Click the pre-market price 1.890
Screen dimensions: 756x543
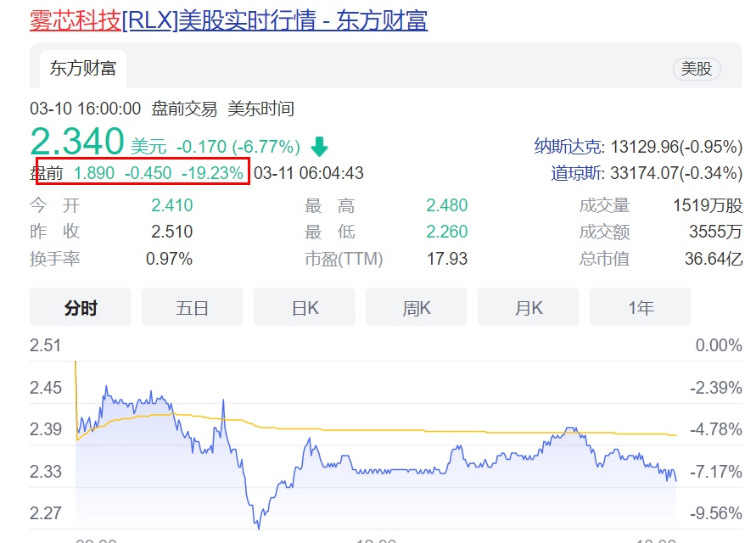pyautogui.click(x=94, y=172)
